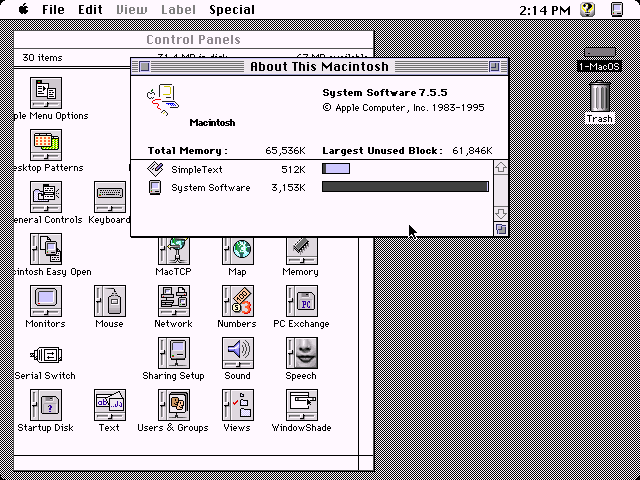The width and height of the screenshot is (640, 480).
Task: Select the Sharing Setup icon
Action: (x=174, y=353)
